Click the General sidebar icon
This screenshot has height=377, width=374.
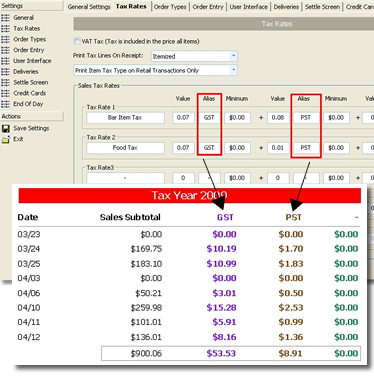tap(5, 18)
